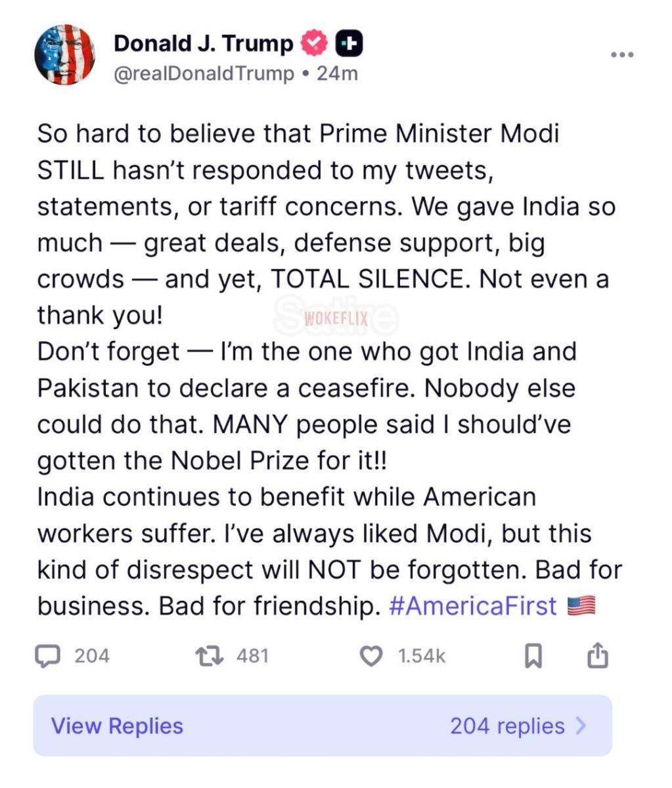This screenshot has width=672, height=788.
Task: Share post via upload arrow icon
Action: click(597, 655)
